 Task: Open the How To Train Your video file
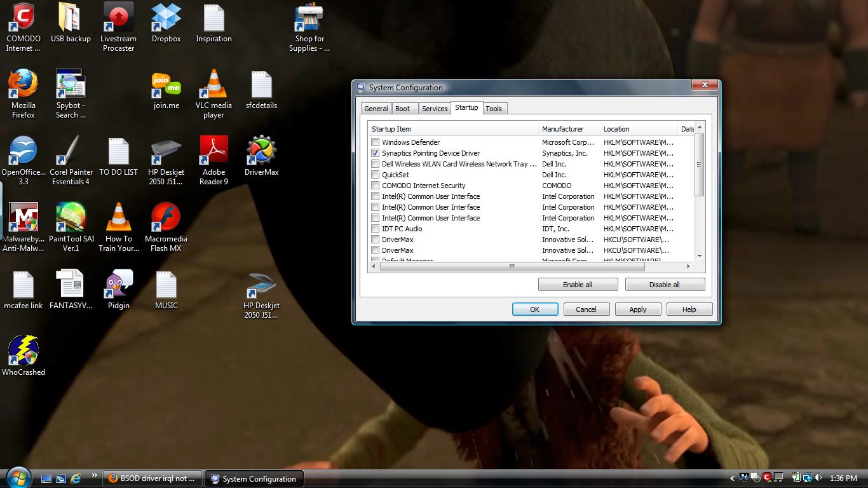(x=118, y=227)
